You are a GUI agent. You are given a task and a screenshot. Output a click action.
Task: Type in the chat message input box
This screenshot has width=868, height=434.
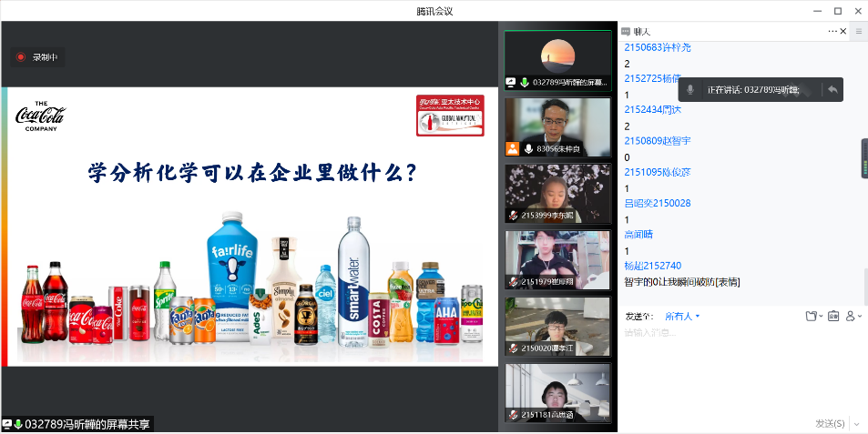(x=738, y=364)
